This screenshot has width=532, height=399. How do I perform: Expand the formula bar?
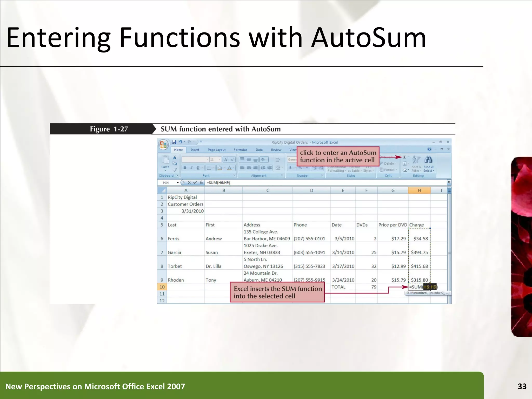449,183
